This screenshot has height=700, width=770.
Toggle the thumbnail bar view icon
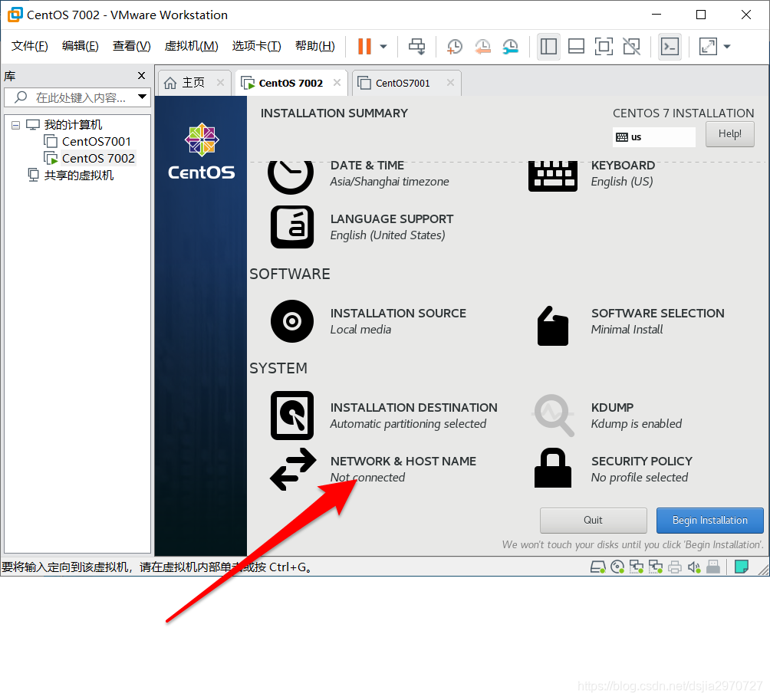point(576,47)
